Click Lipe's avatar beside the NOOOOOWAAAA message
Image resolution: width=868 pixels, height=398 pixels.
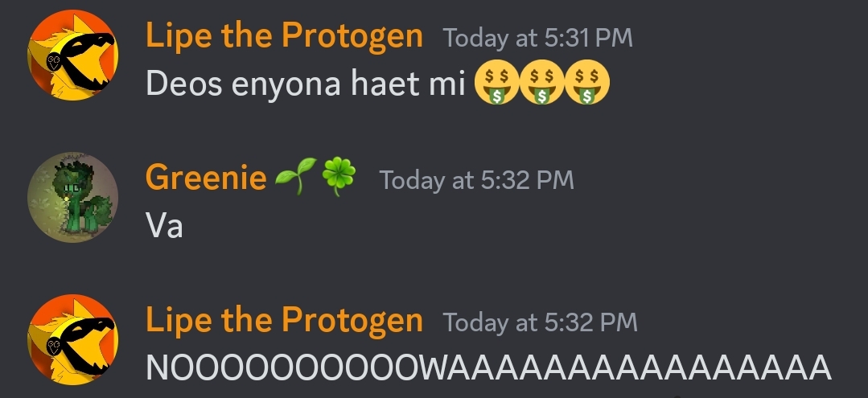click(x=72, y=339)
